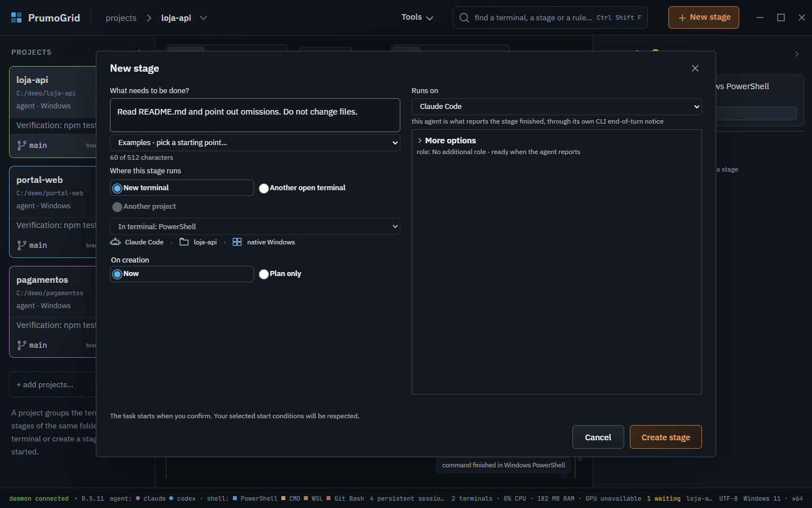Click command finished in Windows PowerShell notice

point(504,465)
